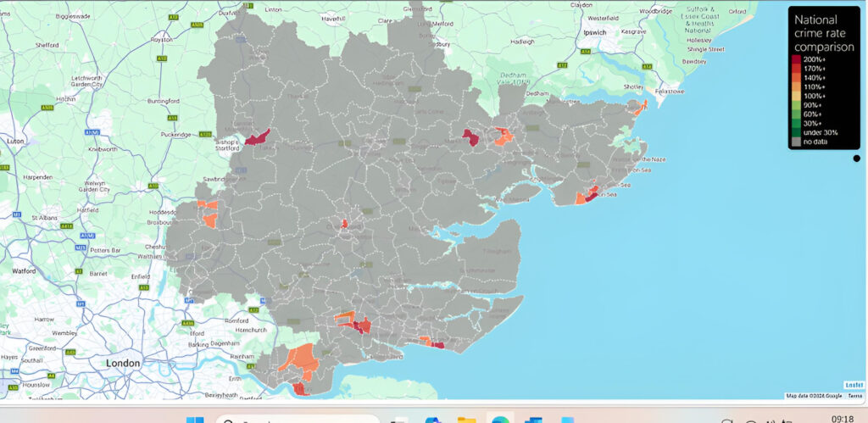
Task: Open Microsoft Edge in the taskbar
Action: coord(498,420)
